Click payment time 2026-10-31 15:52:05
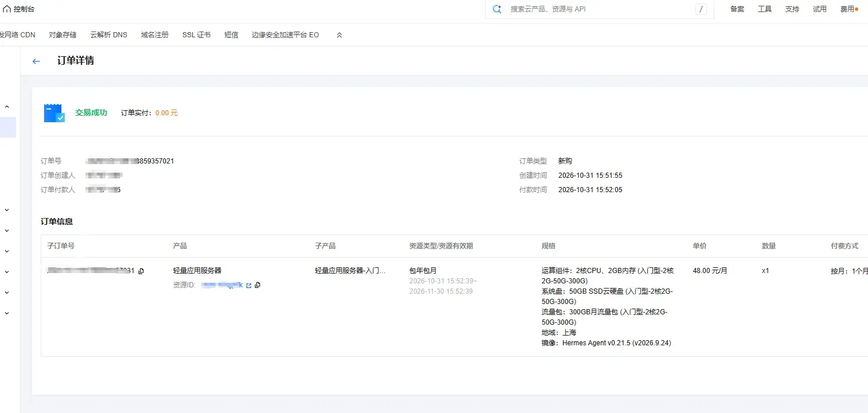The height and width of the screenshot is (413, 868). coord(590,190)
